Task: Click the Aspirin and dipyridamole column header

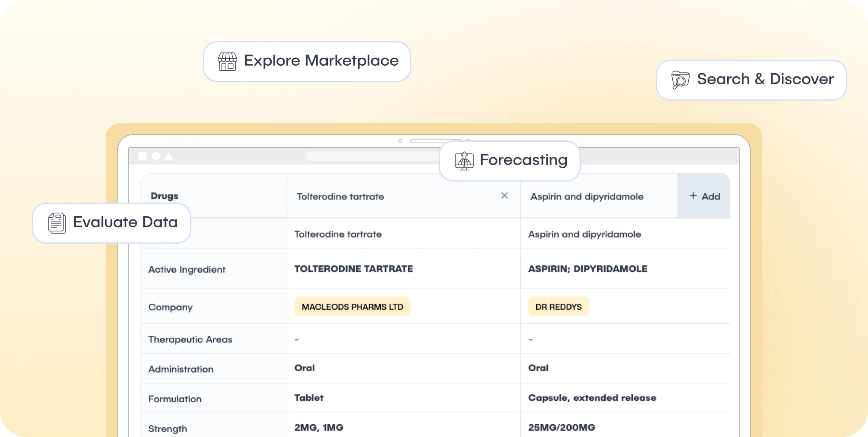Action: (x=587, y=196)
